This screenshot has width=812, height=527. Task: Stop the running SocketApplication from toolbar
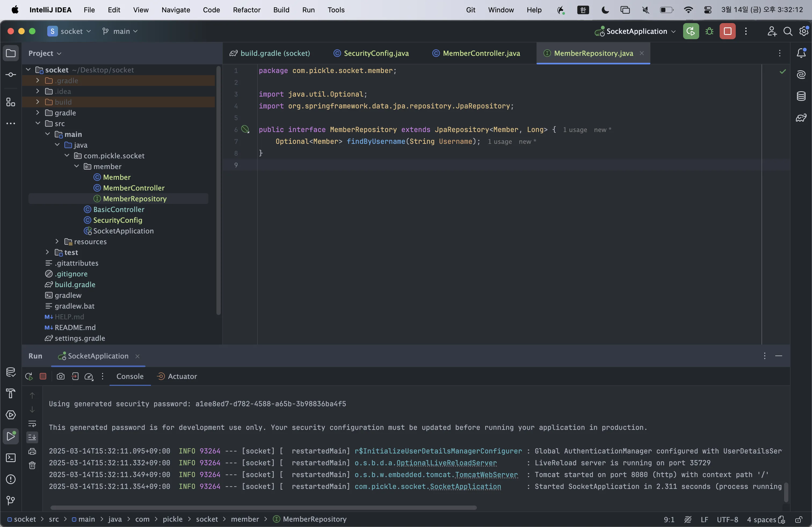[727, 31]
